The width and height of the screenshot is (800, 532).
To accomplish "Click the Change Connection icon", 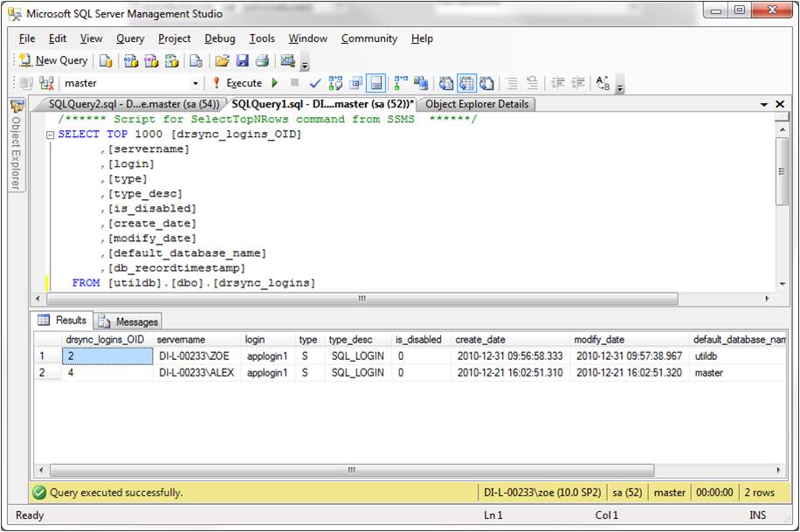I will click(x=46, y=83).
